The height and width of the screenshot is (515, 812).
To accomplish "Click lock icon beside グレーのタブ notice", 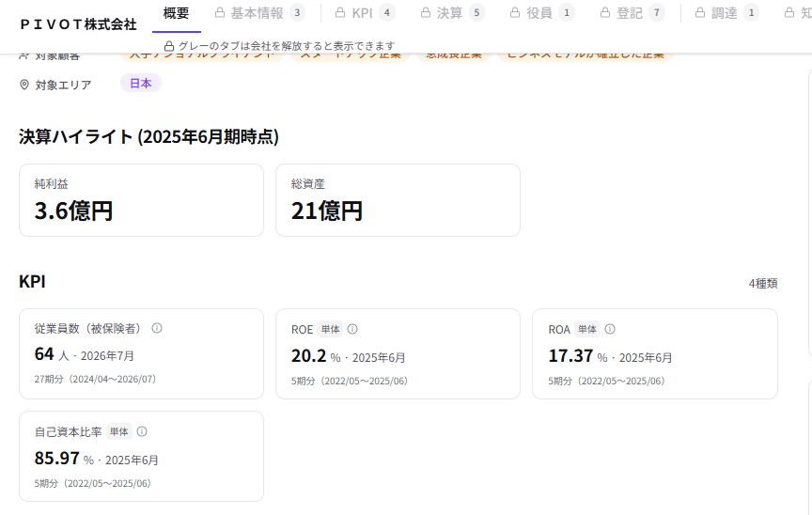I will coord(169,46).
